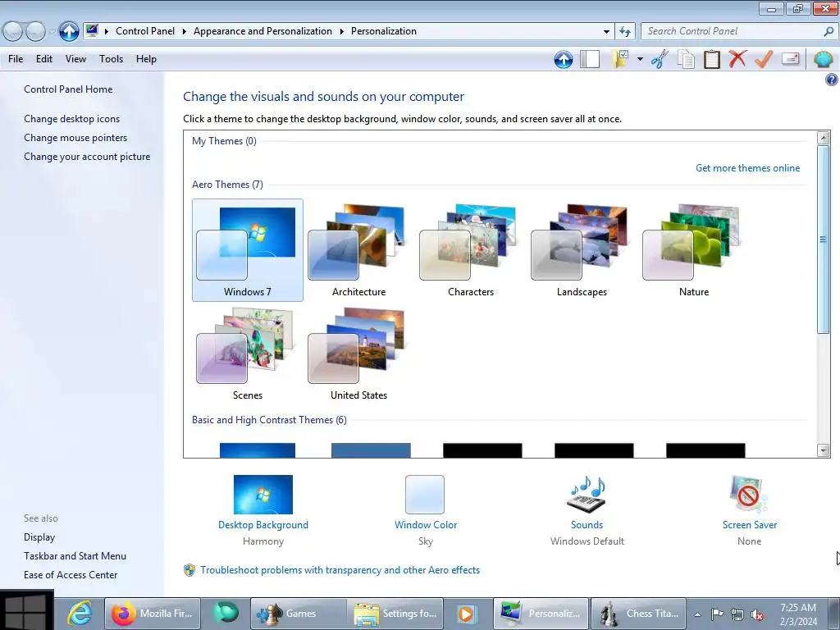Click the Forward navigation button

pyautogui.click(x=35, y=32)
